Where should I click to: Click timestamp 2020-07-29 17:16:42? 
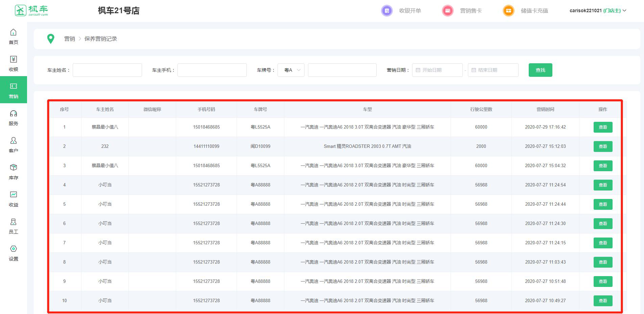[x=545, y=127]
